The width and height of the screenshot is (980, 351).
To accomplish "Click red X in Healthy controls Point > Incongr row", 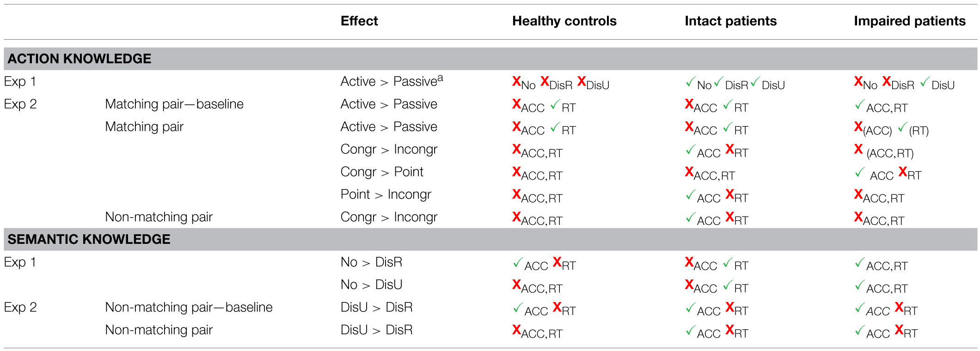I will tap(516, 194).
